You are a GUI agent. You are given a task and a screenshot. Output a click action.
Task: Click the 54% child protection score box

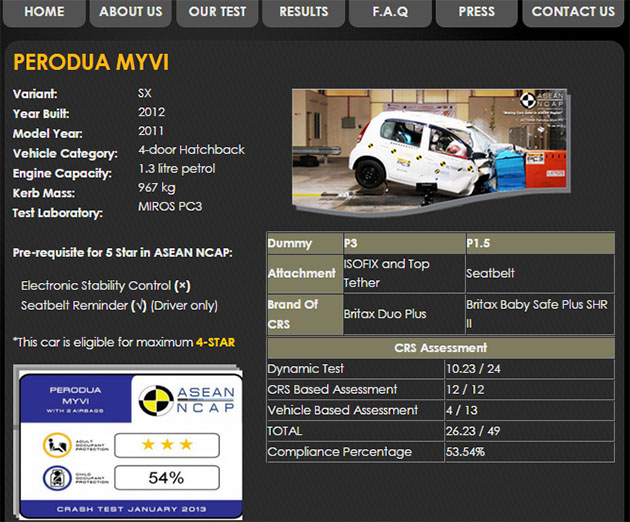pyautogui.click(x=165, y=478)
